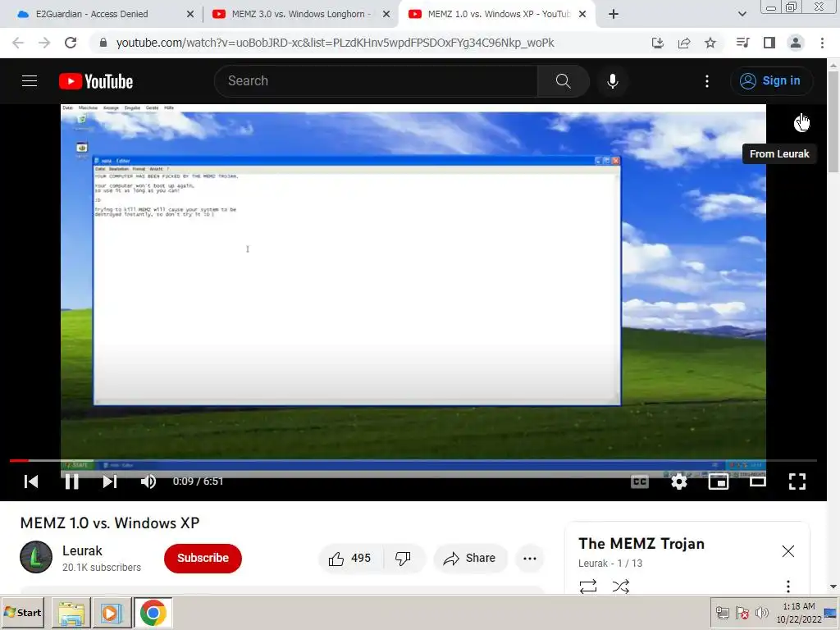Seek on the video progress bar
This screenshot has height=630, width=840.
(x=413, y=461)
